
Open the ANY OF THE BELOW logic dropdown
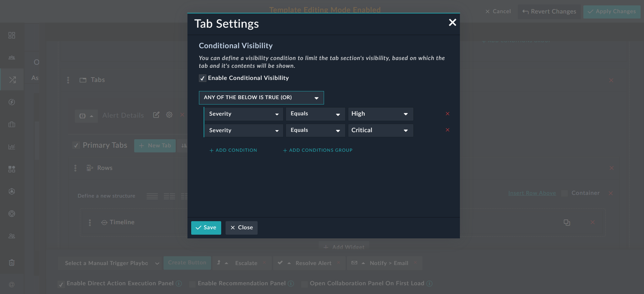[261, 98]
